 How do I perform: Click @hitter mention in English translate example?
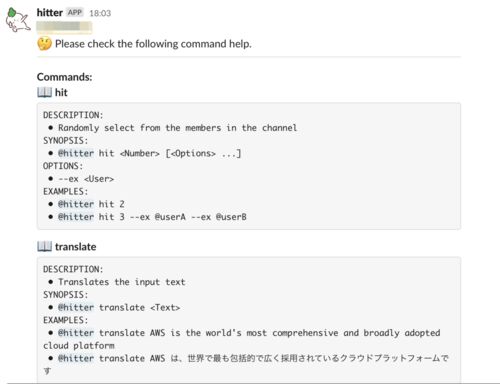pos(76,333)
